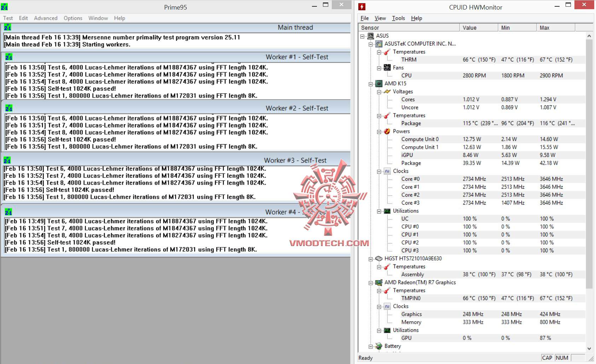Image resolution: width=596 pixels, height=364 pixels.
Task: Click the Voltages lightning icon
Action: pyautogui.click(x=387, y=92)
